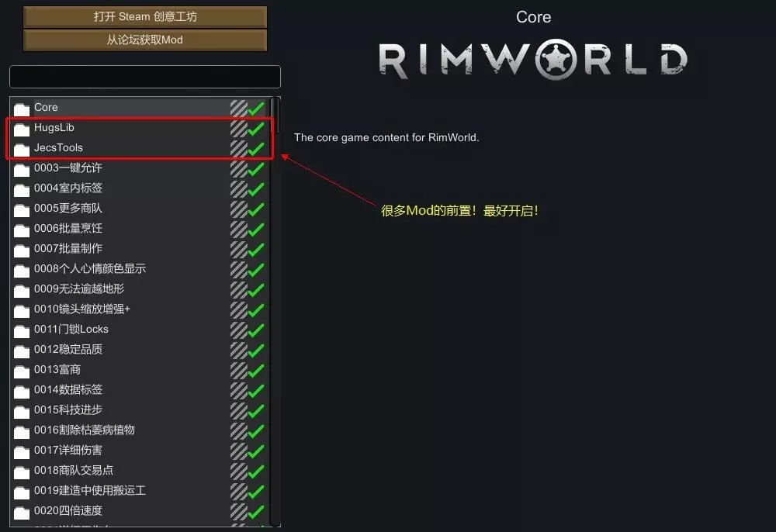
Task: Toggle the HugsLib mod checkmark
Action: 256,129
